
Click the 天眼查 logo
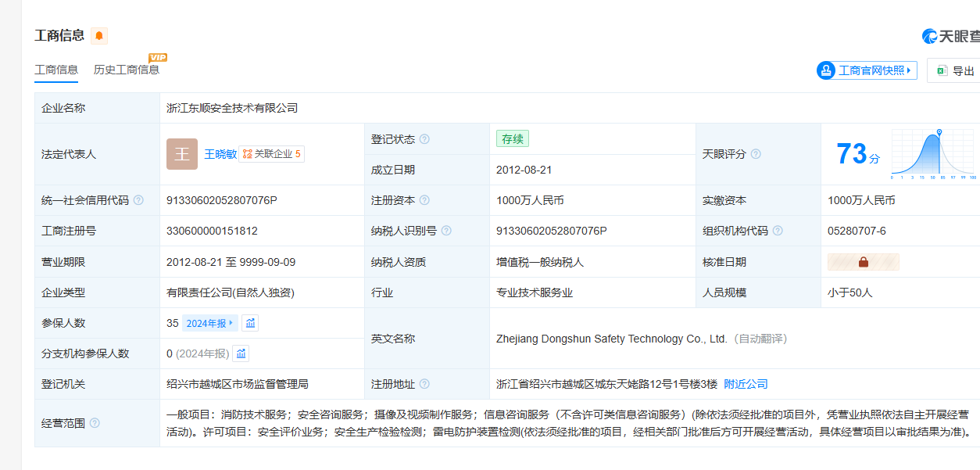pos(950,36)
